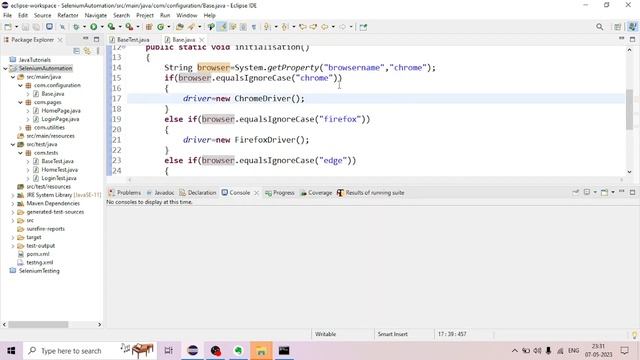Click the New Java Class icon
The image size is (640, 360).
160,27
